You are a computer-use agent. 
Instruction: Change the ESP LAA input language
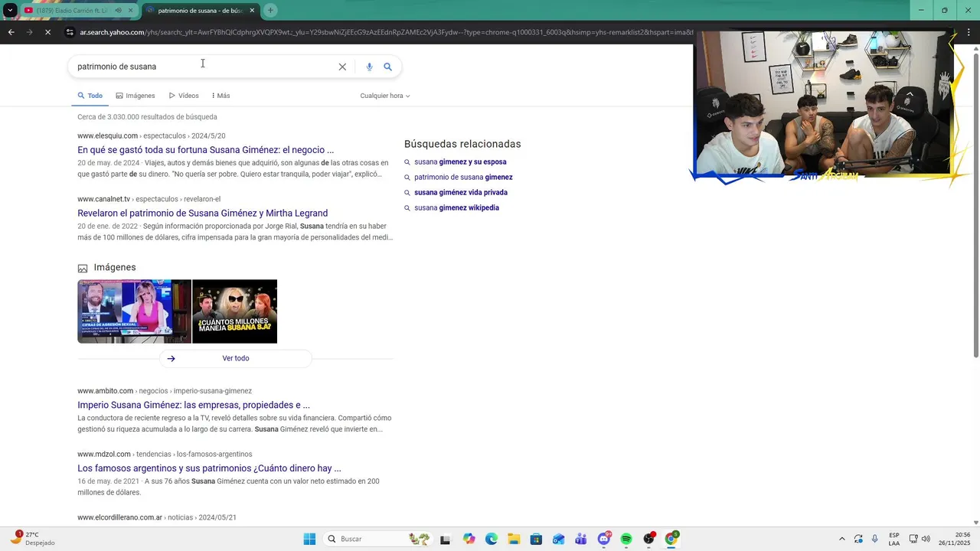pyautogui.click(x=894, y=539)
